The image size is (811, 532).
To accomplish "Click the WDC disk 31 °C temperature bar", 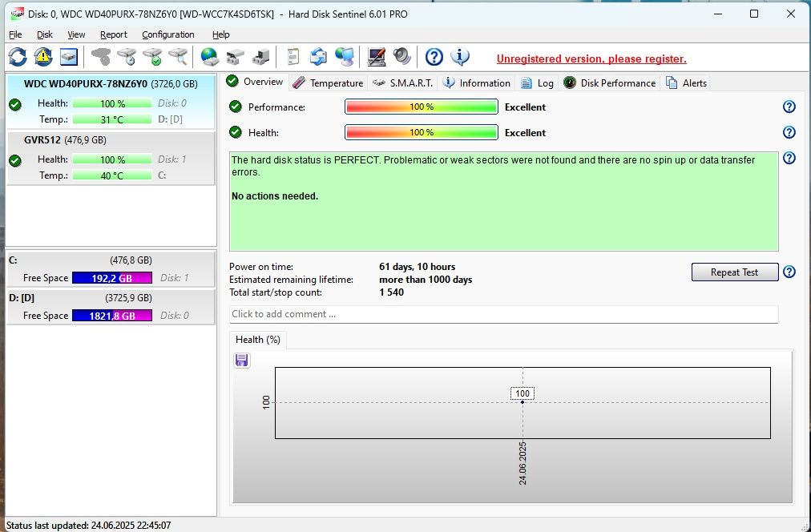I will coord(112,119).
